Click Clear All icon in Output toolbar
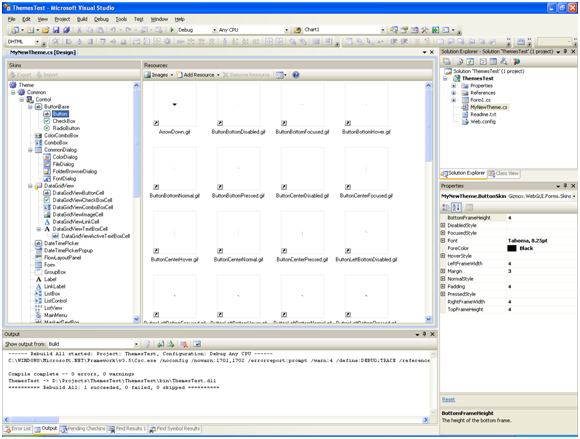 click(184, 344)
